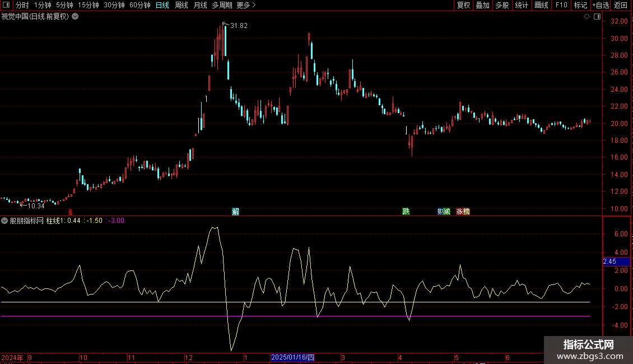Screen dimensions: 633x364
Task: Click month 5 on the time axis
Action: pos(457,357)
